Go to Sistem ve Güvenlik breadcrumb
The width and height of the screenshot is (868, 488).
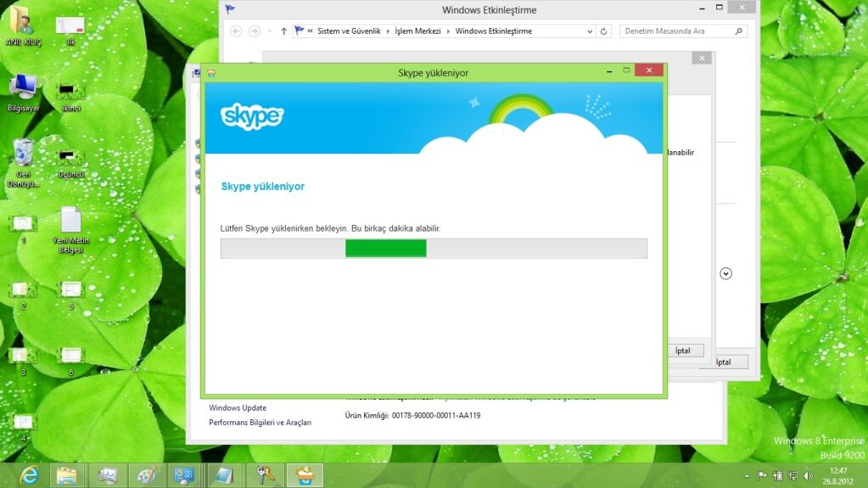point(352,31)
